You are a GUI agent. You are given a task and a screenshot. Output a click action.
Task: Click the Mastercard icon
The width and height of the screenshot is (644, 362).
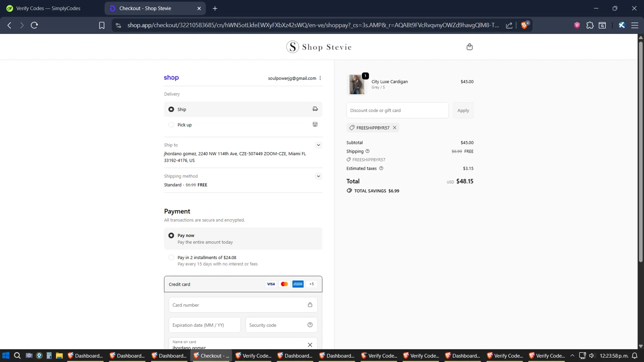[284, 284]
